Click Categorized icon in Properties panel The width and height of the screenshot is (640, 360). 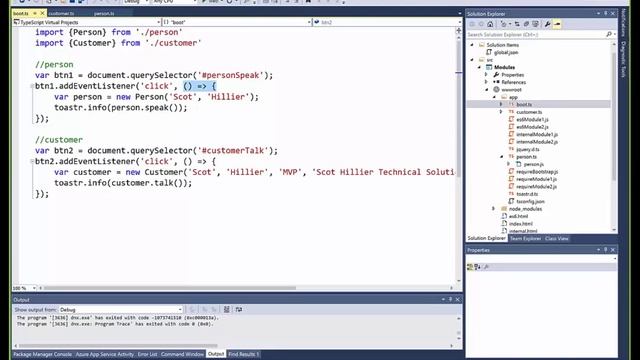(470, 267)
